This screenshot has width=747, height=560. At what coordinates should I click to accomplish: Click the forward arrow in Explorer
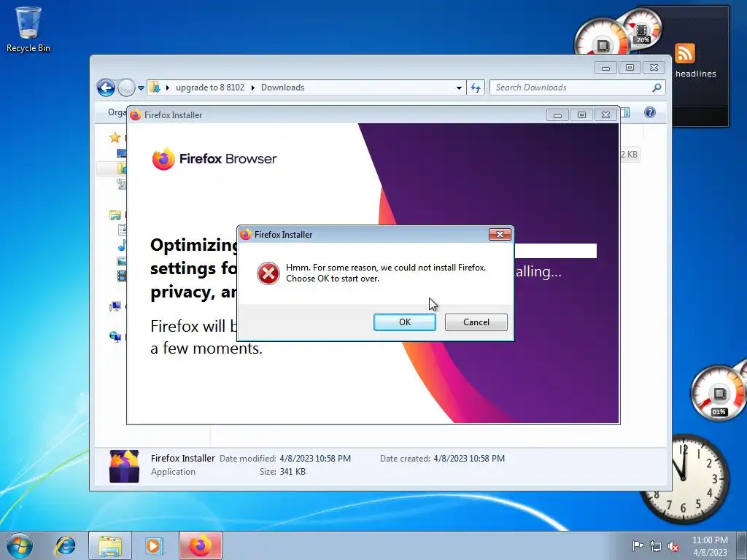click(x=126, y=87)
